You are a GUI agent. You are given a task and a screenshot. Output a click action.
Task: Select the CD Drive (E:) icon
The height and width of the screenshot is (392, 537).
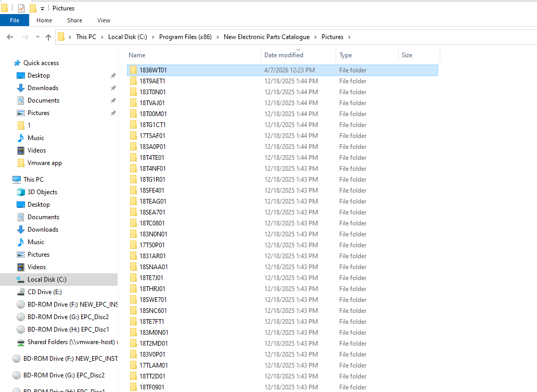pos(21,292)
